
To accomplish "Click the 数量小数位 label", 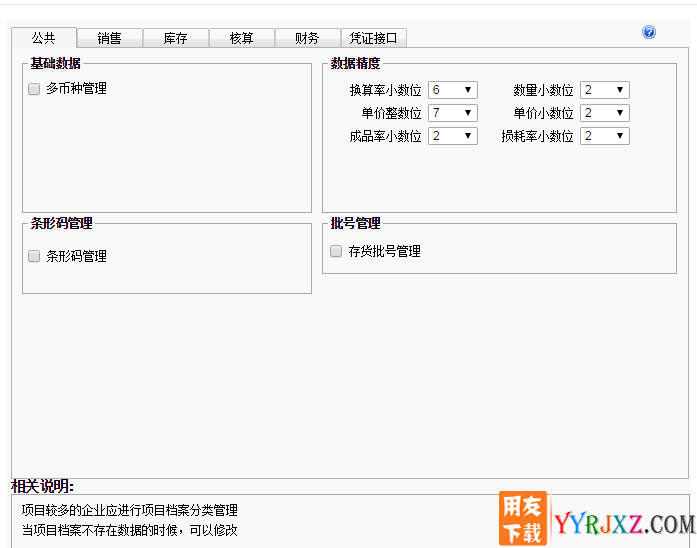I will (543, 90).
